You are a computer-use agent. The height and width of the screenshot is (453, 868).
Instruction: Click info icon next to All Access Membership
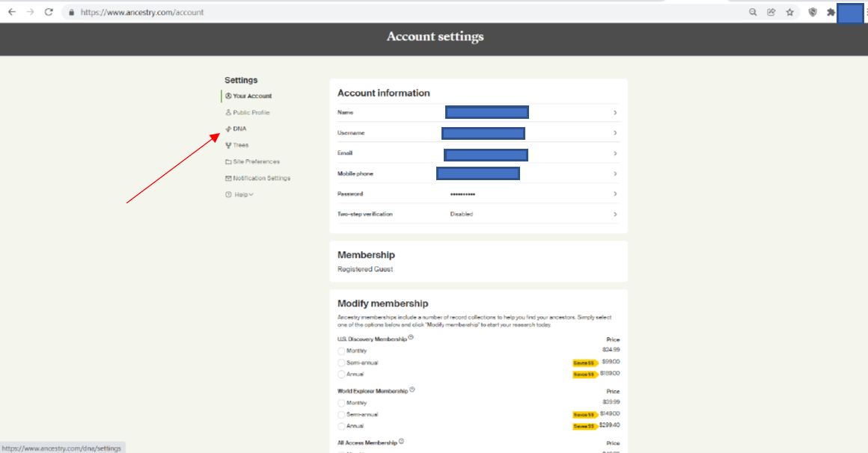point(401,441)
